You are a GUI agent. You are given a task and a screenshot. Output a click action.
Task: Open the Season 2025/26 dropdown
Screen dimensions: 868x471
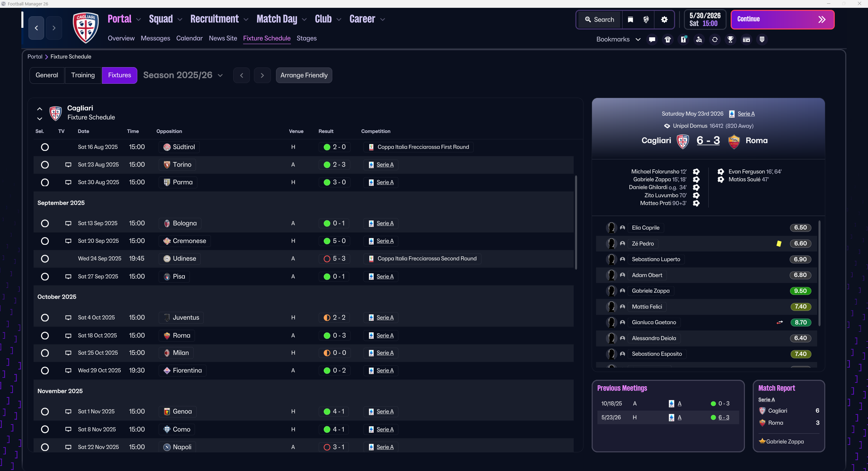point(183,75)
